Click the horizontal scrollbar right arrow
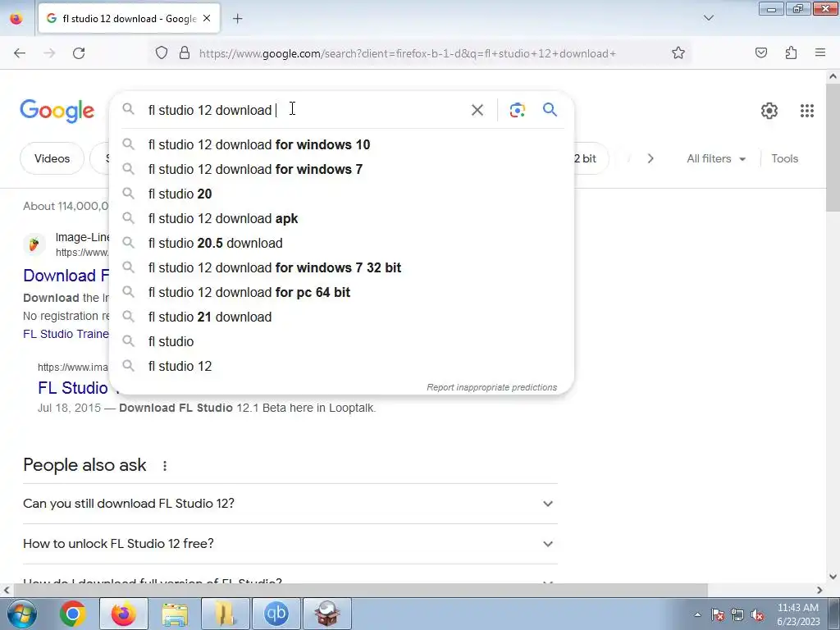 pyautogui.click(x=819, y=590)
